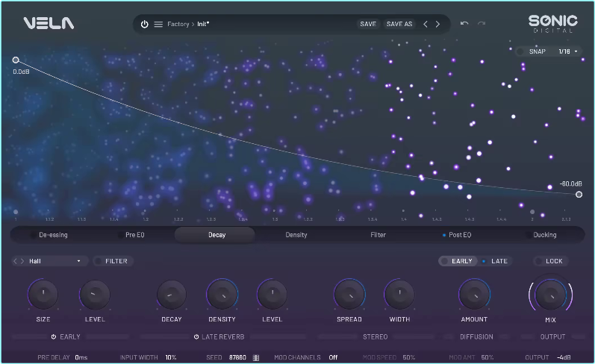Load the next preset arrow

[x=437, y=25]
